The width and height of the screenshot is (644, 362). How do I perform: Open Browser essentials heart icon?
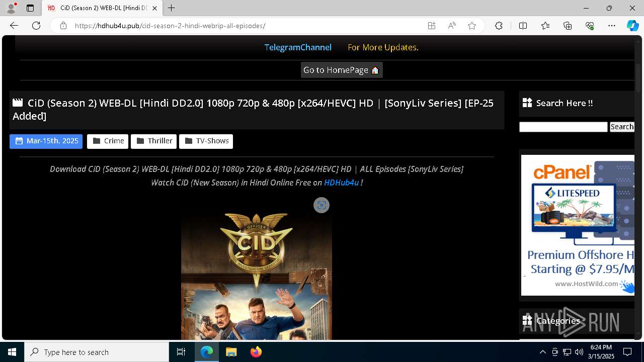point(590,26)
